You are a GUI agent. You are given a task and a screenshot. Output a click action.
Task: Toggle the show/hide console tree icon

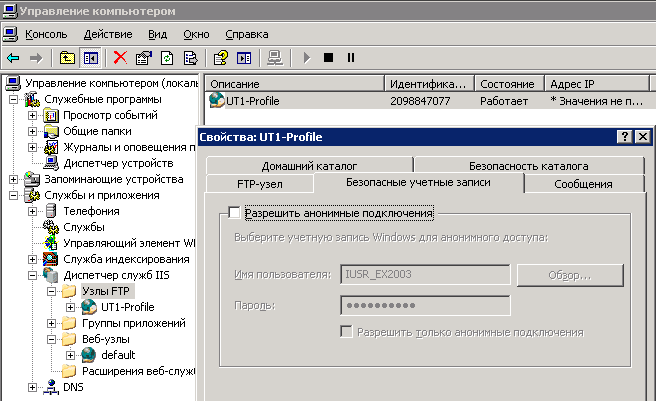tap(91, 58)
